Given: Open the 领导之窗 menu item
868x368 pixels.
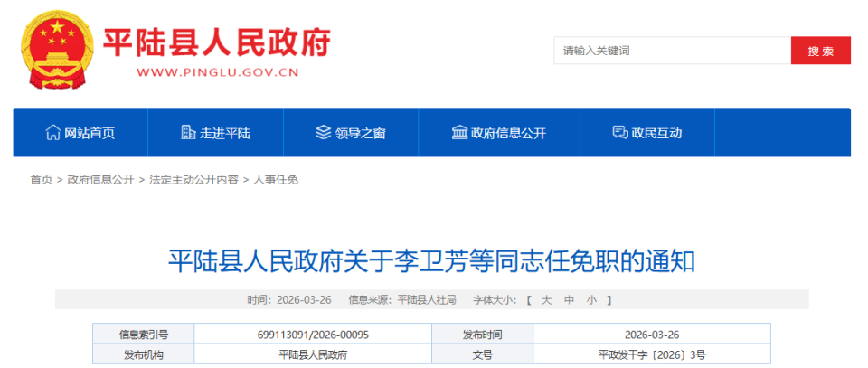Looking at the screenshot, I should pos(351,132).
